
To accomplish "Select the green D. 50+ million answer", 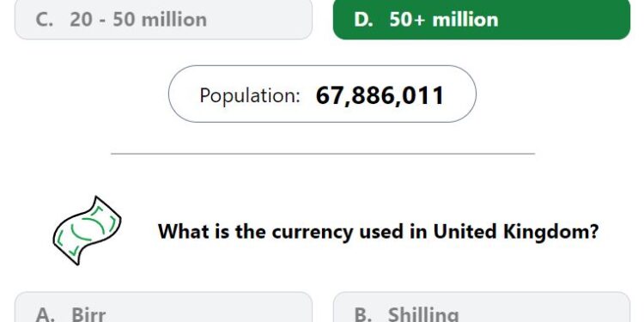I will click(x=482, y=19).
